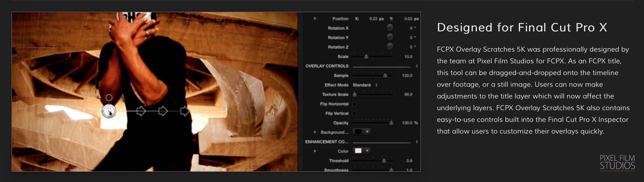Viewport: 644px width, 182px height.
Task: Click the Texture Scale value 99.9
Action: 408,94
